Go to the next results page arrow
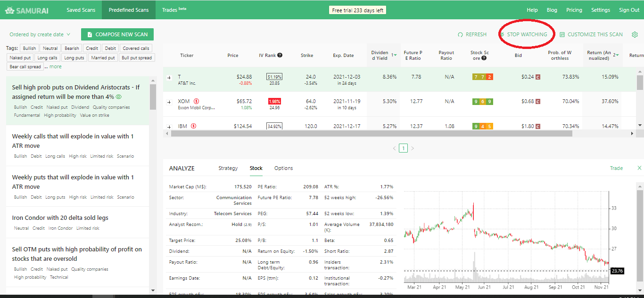This screenshot has width=644, height=298. pos(413,148)
